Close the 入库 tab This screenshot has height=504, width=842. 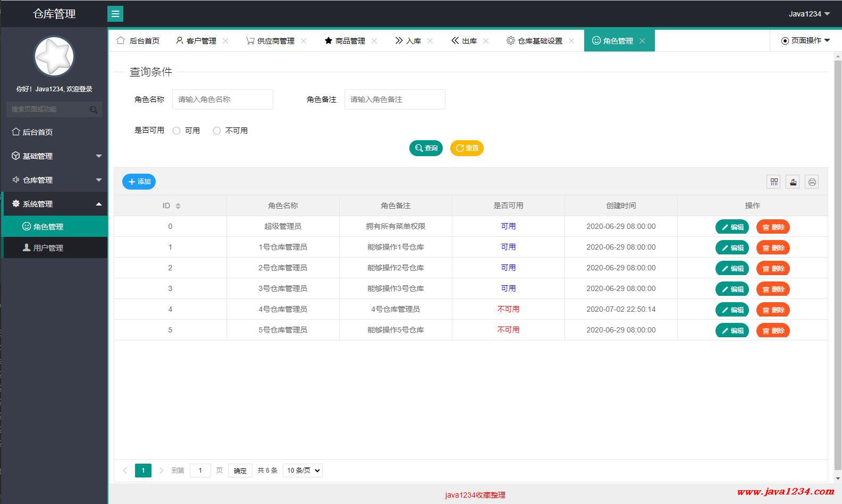pos(430,41)
